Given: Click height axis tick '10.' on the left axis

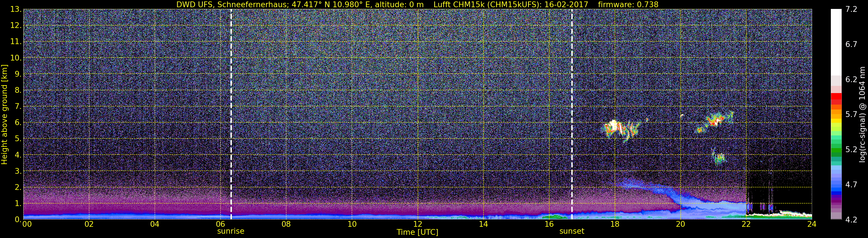Looking at the screenshot, I should point(16,58).
